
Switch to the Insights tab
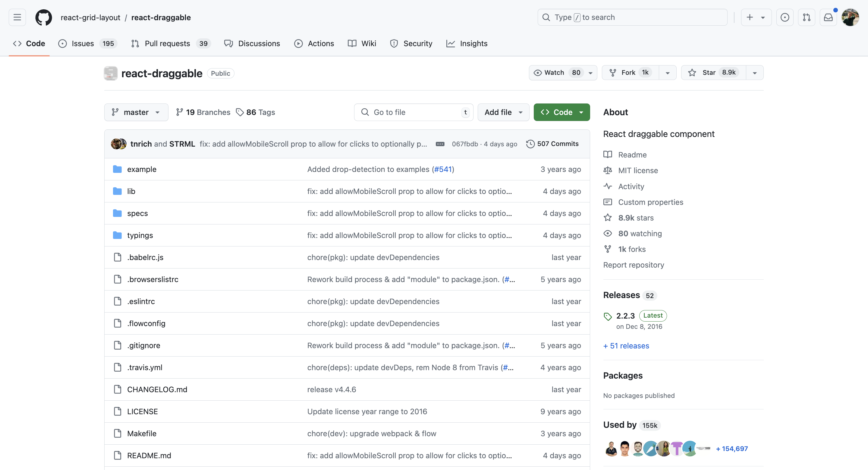pos(474,43)
